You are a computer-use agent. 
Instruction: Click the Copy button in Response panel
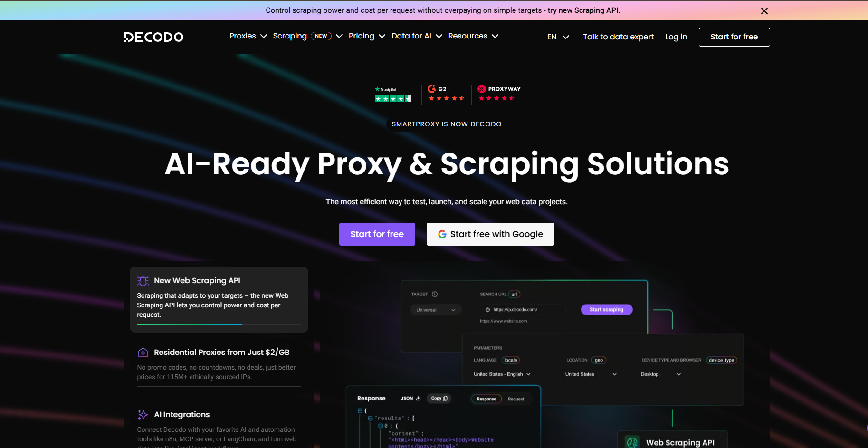439,399
